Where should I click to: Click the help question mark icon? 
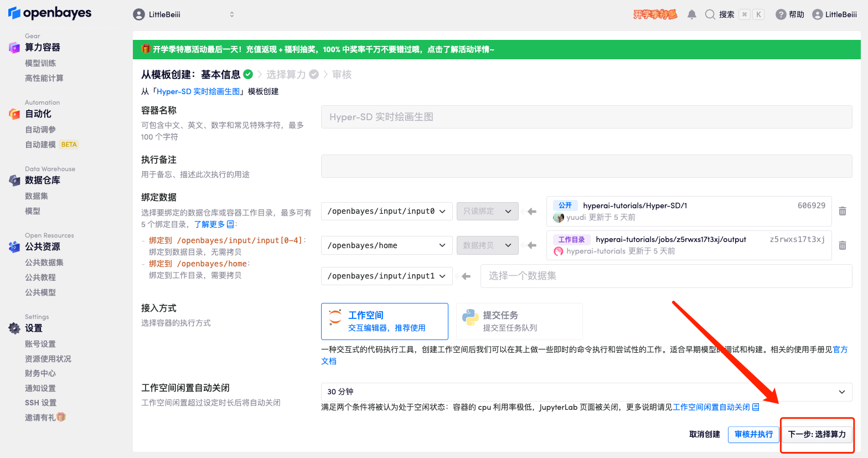click(x=781, y=14)
